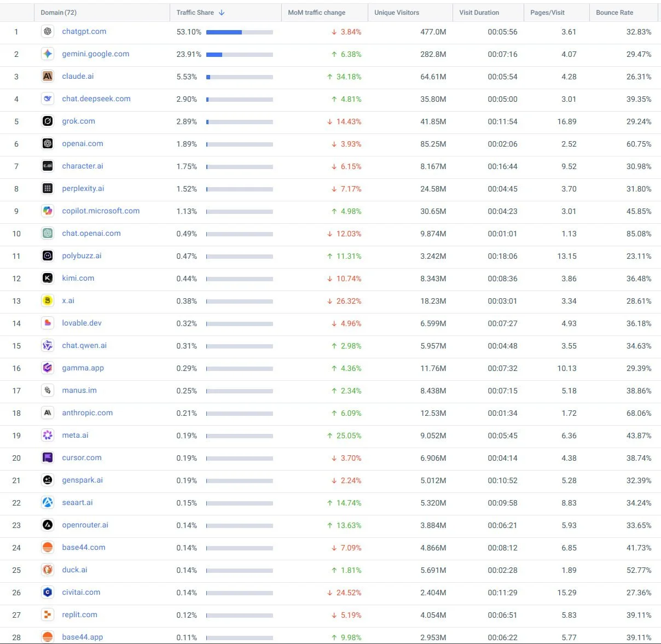Click the openrouter.ai favicon icon
Screen dimensions: 661x644
(x=48, y=525)
